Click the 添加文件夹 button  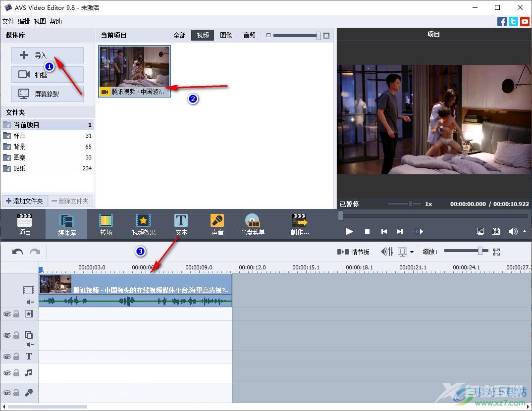pyautogui.click(x=24, y=201)
